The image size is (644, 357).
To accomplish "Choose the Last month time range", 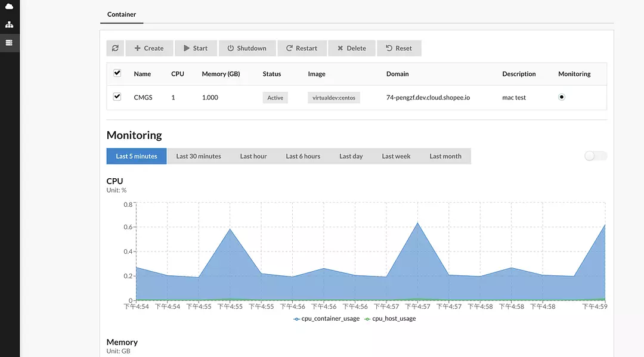I will tap(445, 156).
